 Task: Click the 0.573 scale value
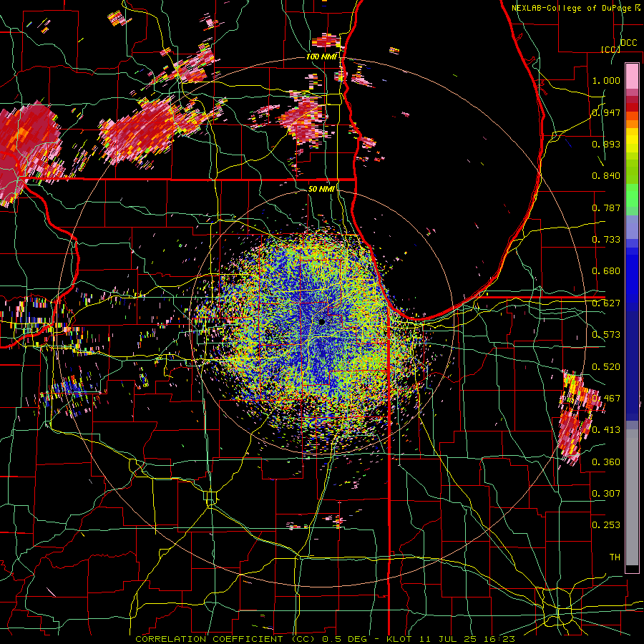[x=606, y=335]
